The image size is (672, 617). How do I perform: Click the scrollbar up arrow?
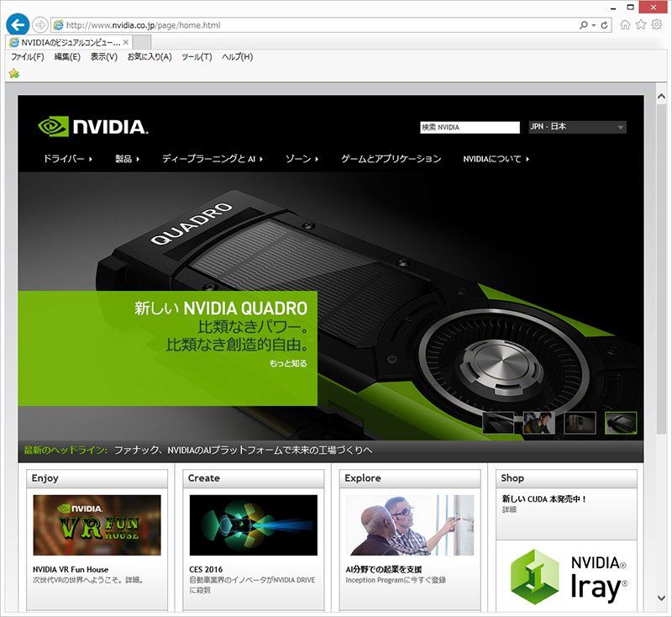tap(661, 97)
